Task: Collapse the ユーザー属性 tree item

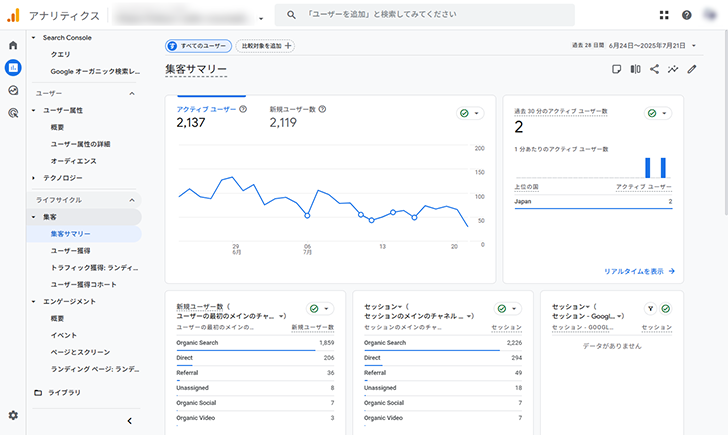Action: click(33, 110)
